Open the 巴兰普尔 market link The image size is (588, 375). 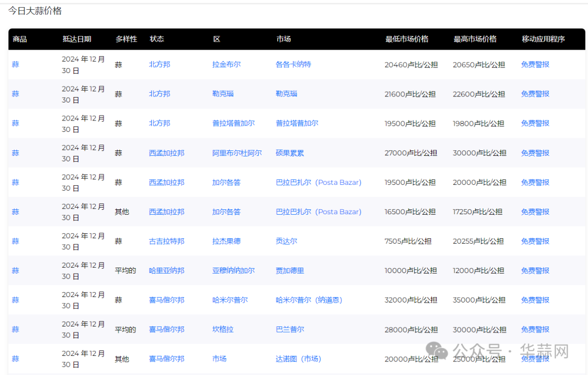point(290,329)
